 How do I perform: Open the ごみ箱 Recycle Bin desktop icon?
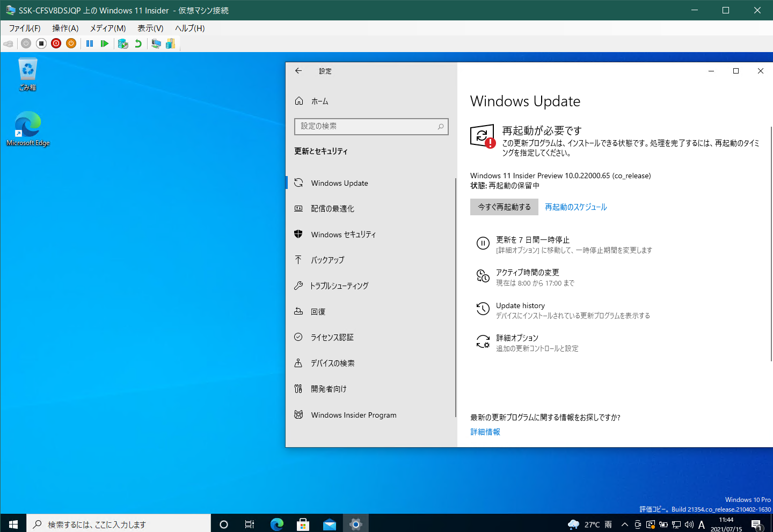tap(28, 75)
